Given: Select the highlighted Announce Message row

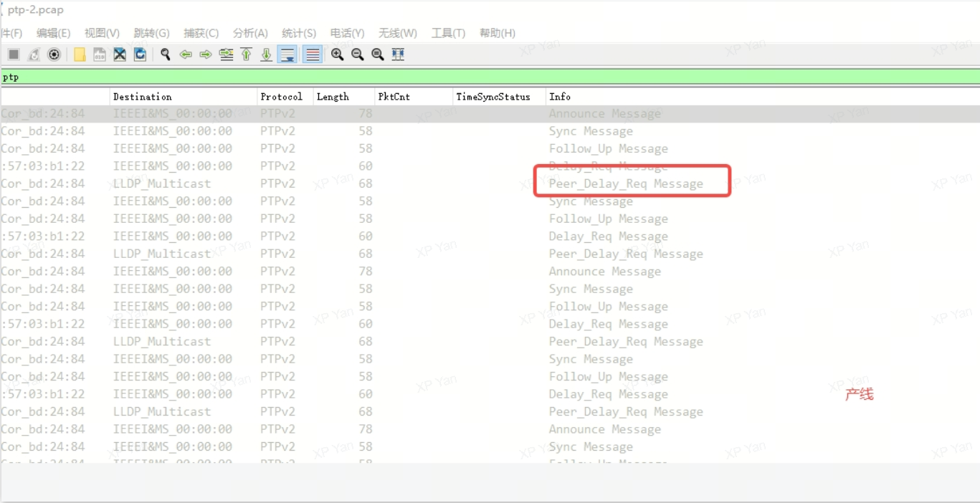Looking at the screenshot, I should pyautogui.click(x=490, y=114).
